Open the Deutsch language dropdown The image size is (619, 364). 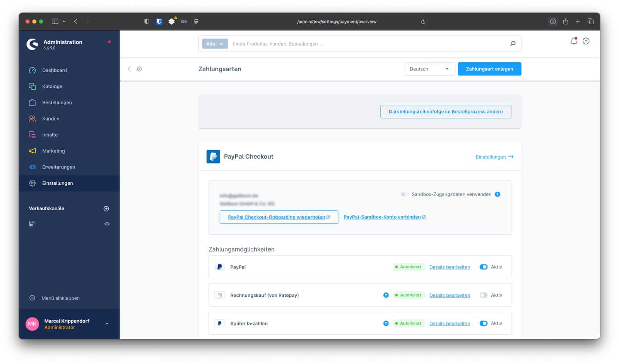pyautogui.click(x=429, y=69)
